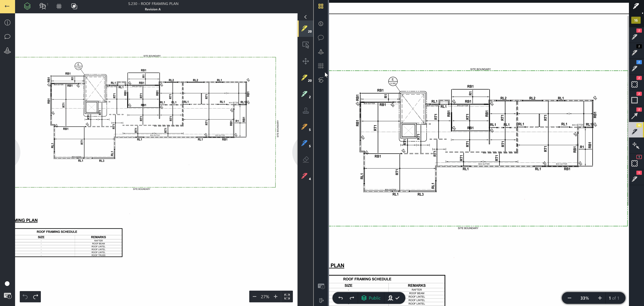The width and height of the screenshot is (644, 306).
Task: Open info in the right viewer sidebar
Action: 321,24
